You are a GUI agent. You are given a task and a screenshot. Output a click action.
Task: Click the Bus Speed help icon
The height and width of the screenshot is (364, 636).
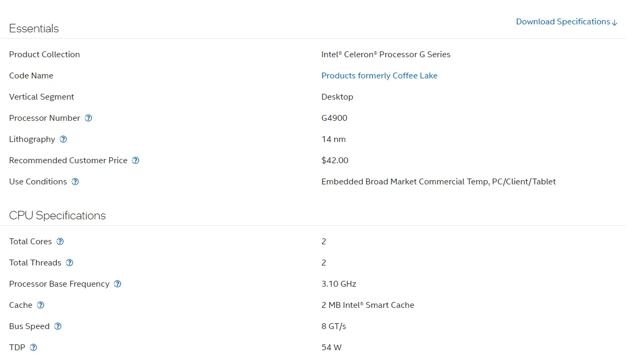58,326
